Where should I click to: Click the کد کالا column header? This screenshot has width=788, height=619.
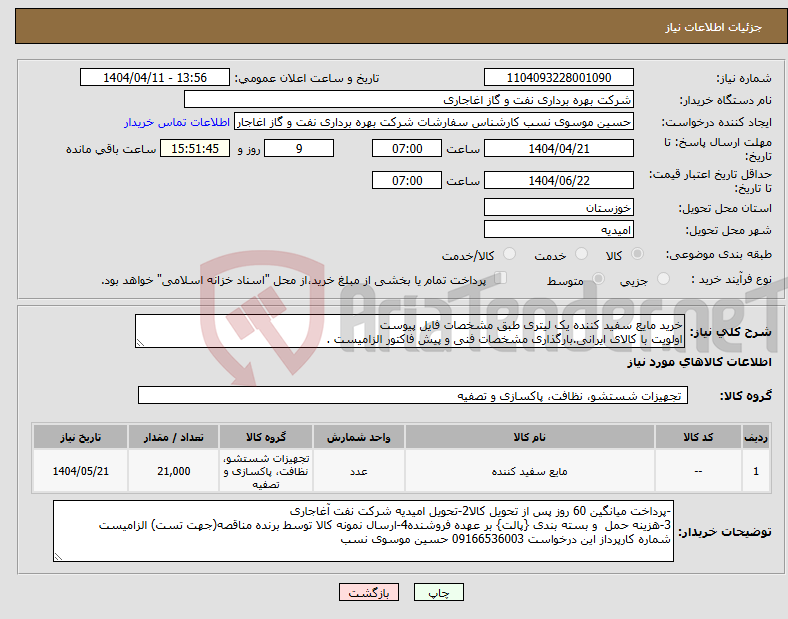698,437
